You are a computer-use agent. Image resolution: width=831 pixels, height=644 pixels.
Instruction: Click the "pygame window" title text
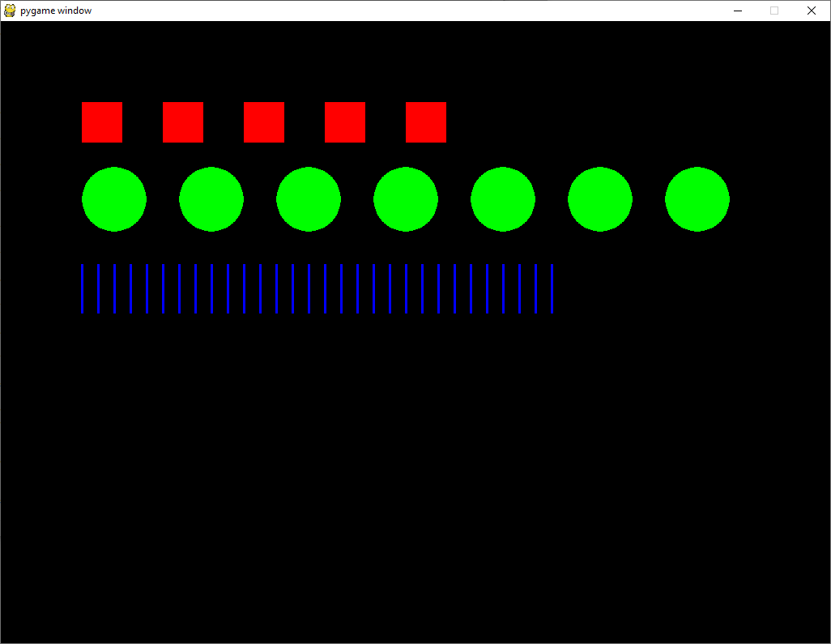tap(56, 11)
